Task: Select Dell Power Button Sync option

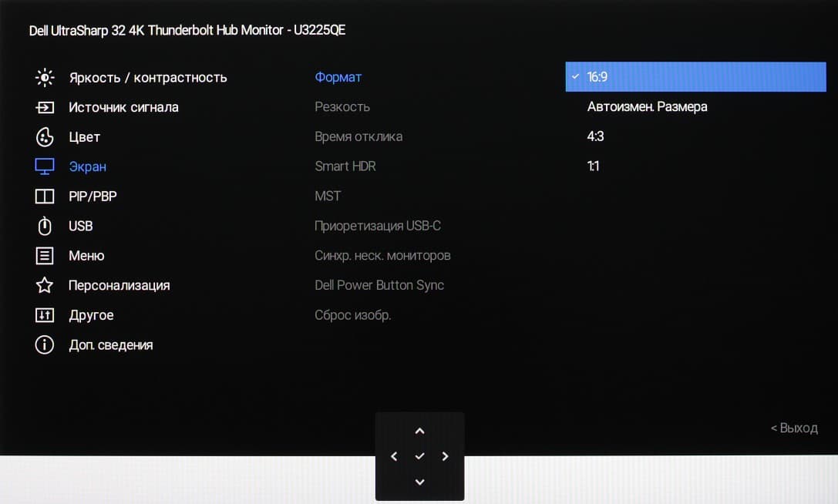Action: click(379, 285)
